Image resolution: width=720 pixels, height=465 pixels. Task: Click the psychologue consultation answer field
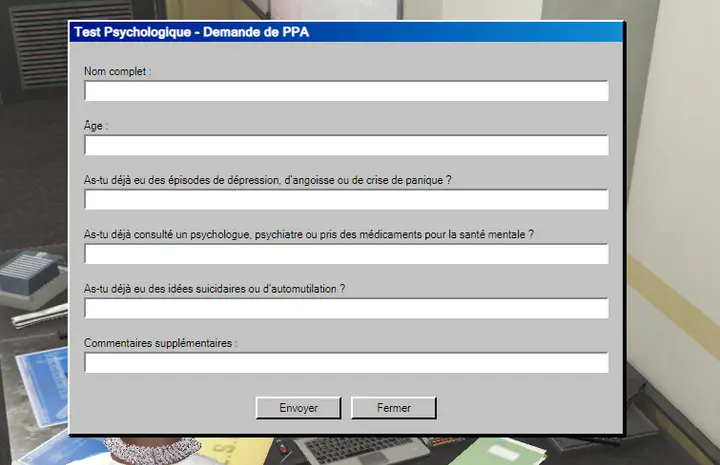point(347,254)
